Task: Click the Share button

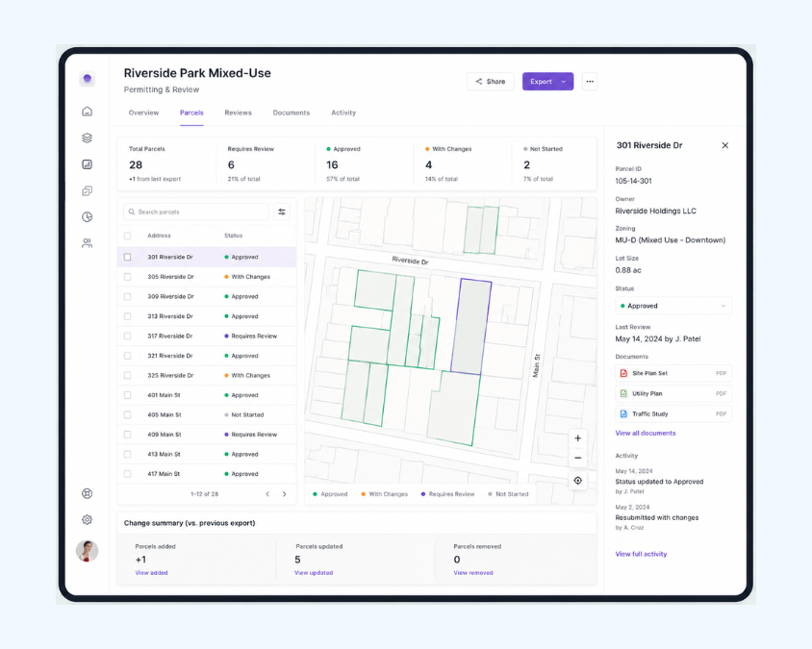Action: tap(491, 82)
